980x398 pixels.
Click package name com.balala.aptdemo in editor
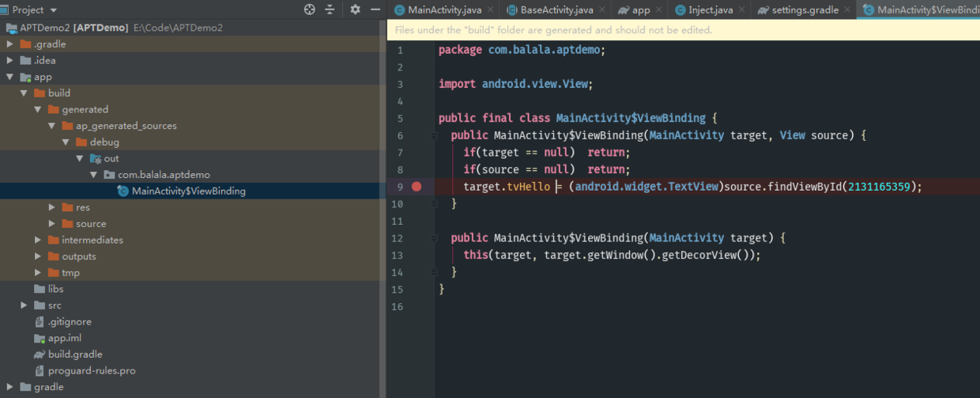[545, 50]
